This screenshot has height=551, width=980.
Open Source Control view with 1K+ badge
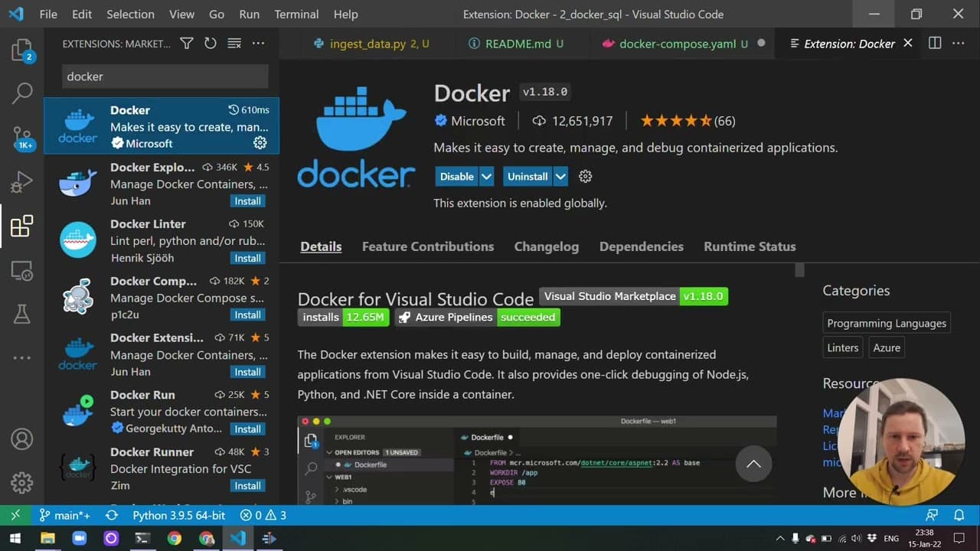(23, 139)
